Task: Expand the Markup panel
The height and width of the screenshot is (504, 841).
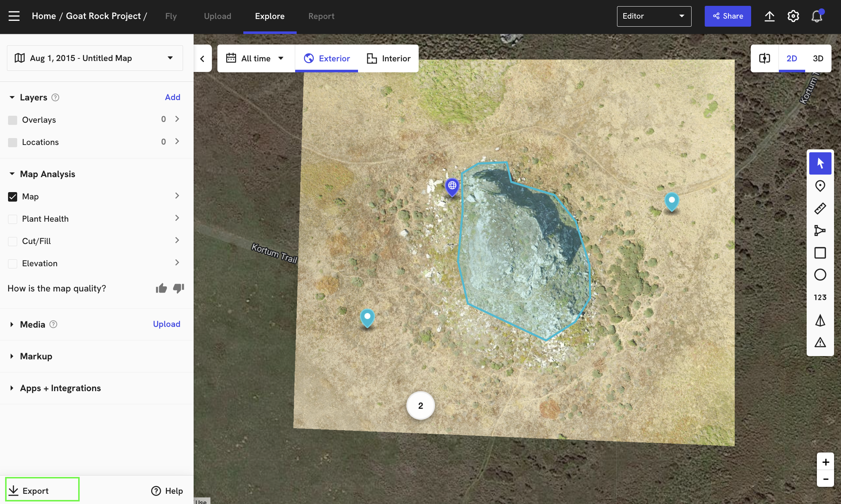Action: coord(11,356)
